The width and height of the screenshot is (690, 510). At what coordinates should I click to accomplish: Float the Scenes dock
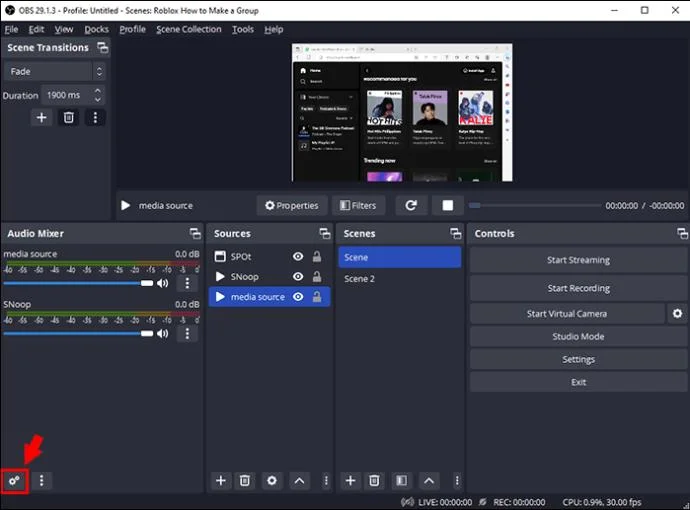(455, 234)
